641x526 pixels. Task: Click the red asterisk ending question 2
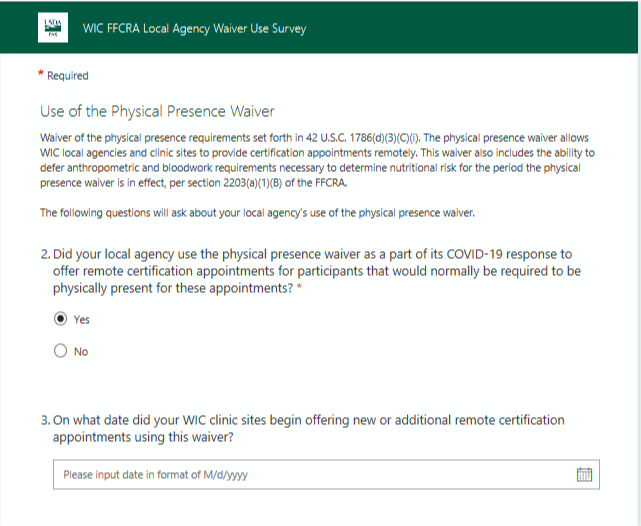[x=299, y=288]
